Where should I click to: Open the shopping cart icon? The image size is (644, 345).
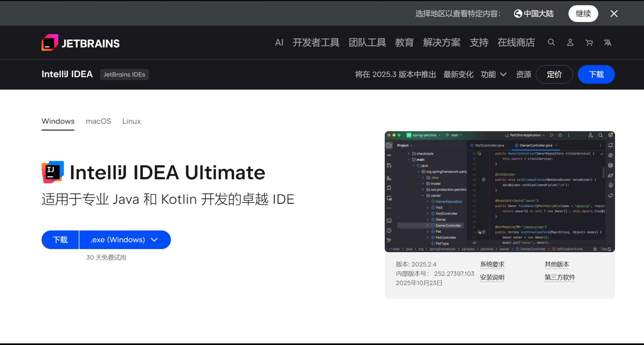(x=589, y=43)
